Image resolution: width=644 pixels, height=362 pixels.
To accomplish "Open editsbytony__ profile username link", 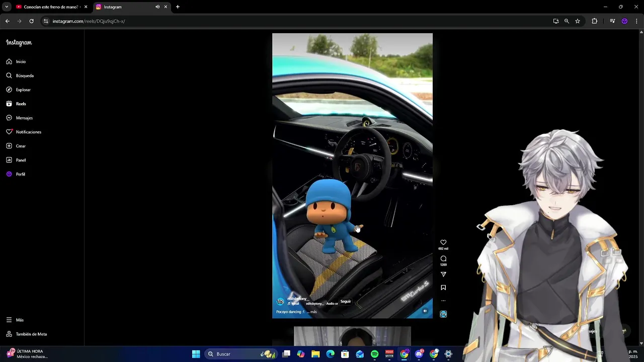I will click(x=297, y=299).
